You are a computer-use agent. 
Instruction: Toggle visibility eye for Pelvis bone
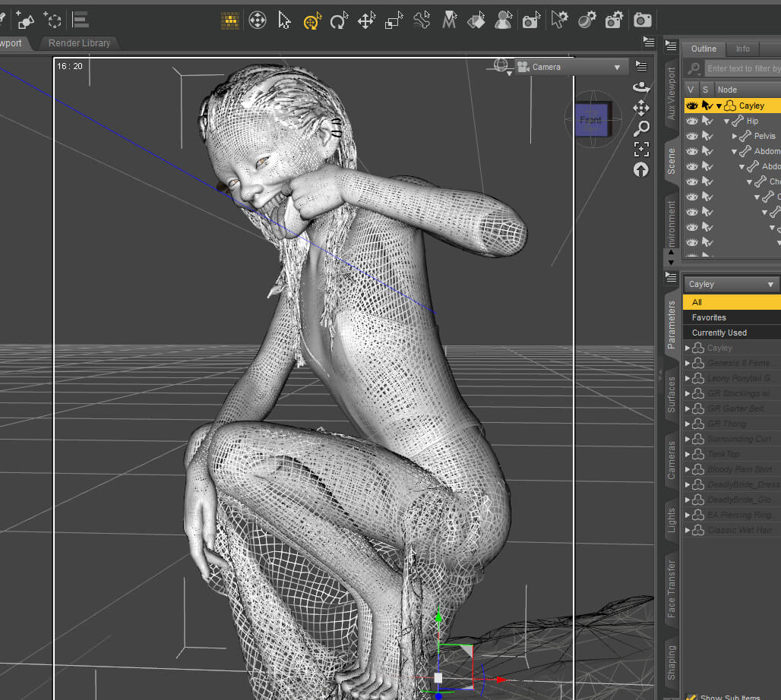point(692,136)
